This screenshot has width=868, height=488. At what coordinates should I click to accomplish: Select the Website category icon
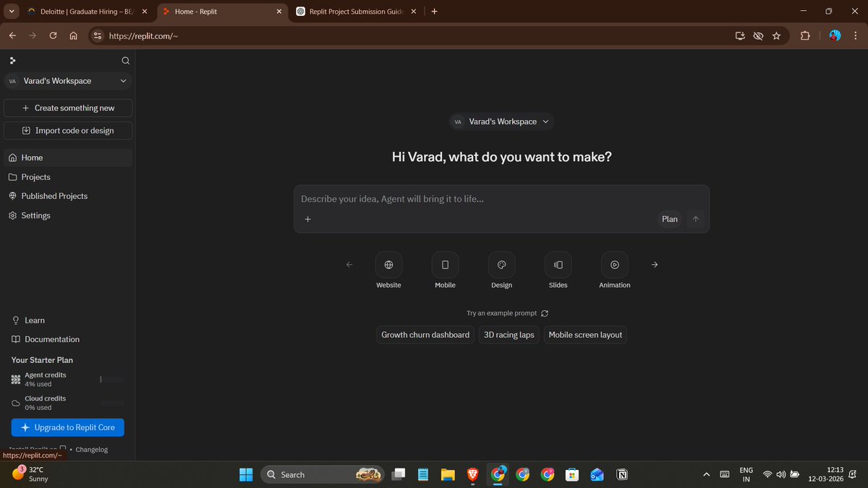pyautogui.click(x=388, y=265)
